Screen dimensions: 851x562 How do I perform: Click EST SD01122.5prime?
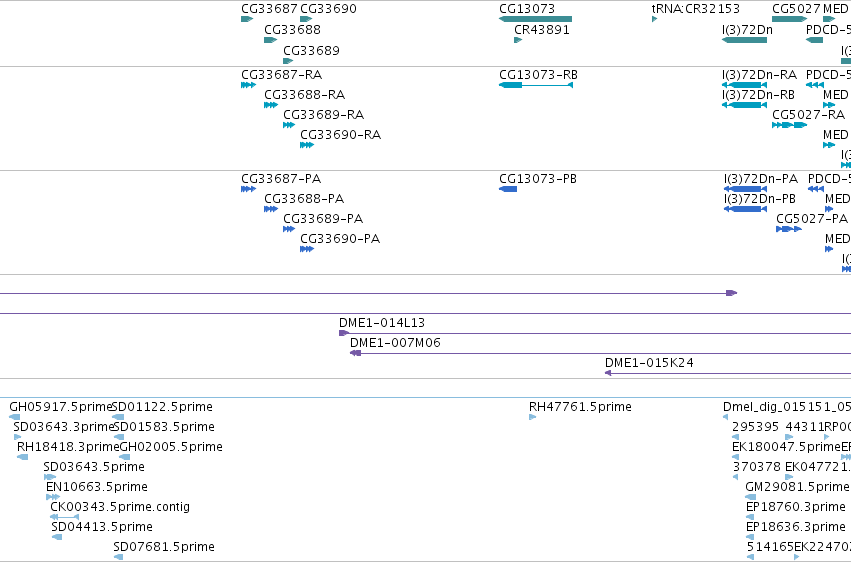pyautogui.click(x=118, y=417)
